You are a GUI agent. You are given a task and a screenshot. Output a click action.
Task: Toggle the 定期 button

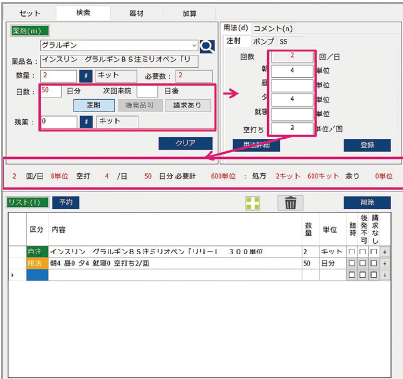pyautogui.click(x=94, y=105)
